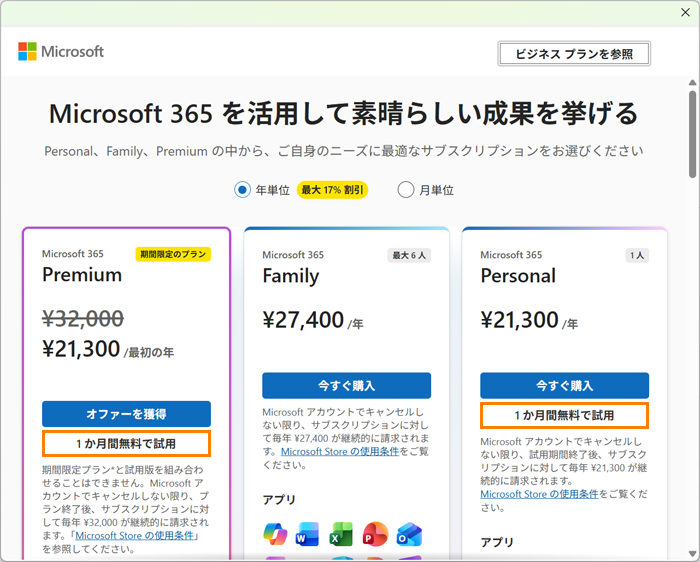Screen dimensions: 700x562
Task: Click the 1 人 badge on Personal
Action: 637,255
